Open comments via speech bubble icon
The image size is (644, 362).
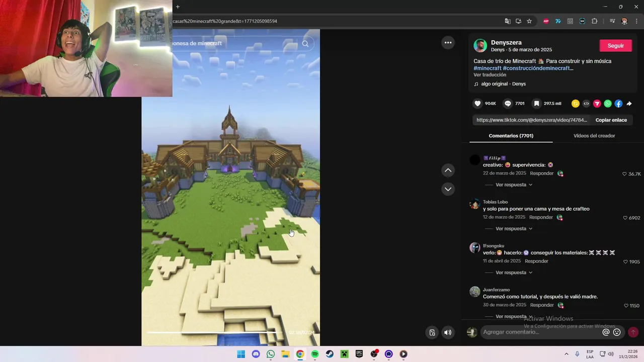508,104
